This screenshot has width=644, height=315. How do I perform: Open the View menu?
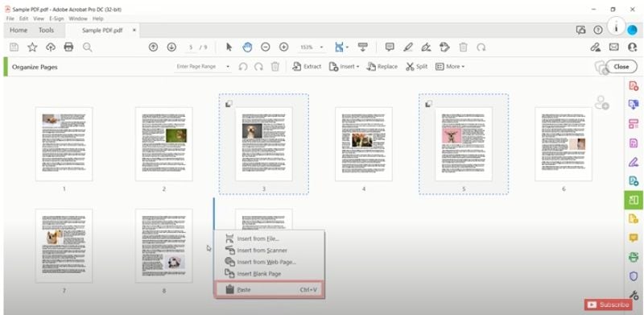pos(39,19)
